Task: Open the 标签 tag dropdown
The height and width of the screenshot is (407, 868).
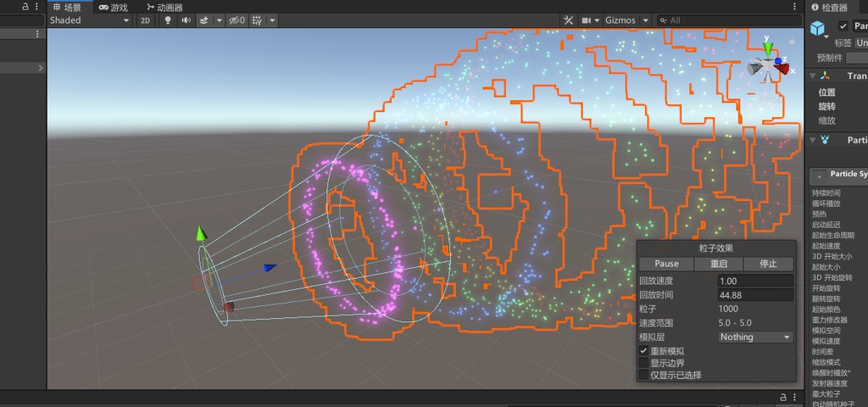Action: [x=861, y=42]
